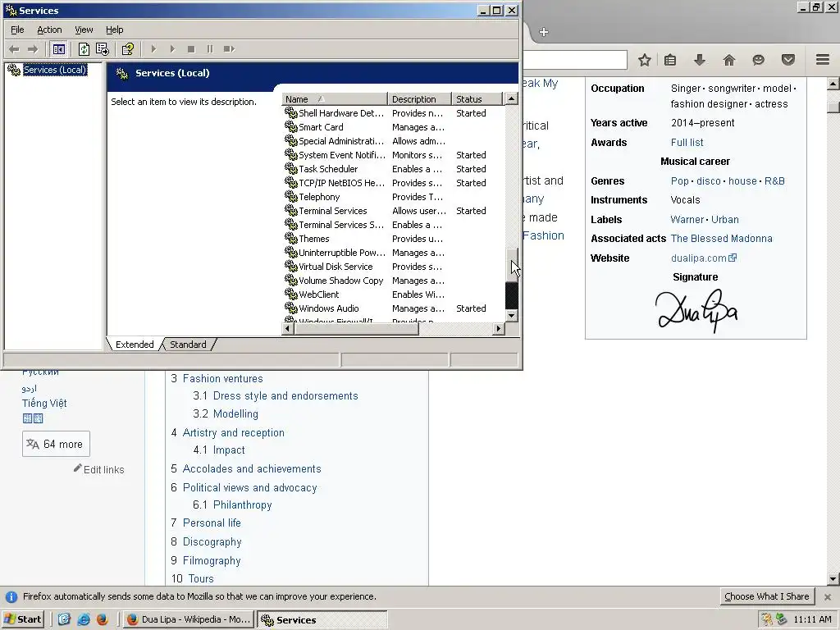Click the Start Service play icon
This screenshot has width=840, height=630.
click(153, 49)
